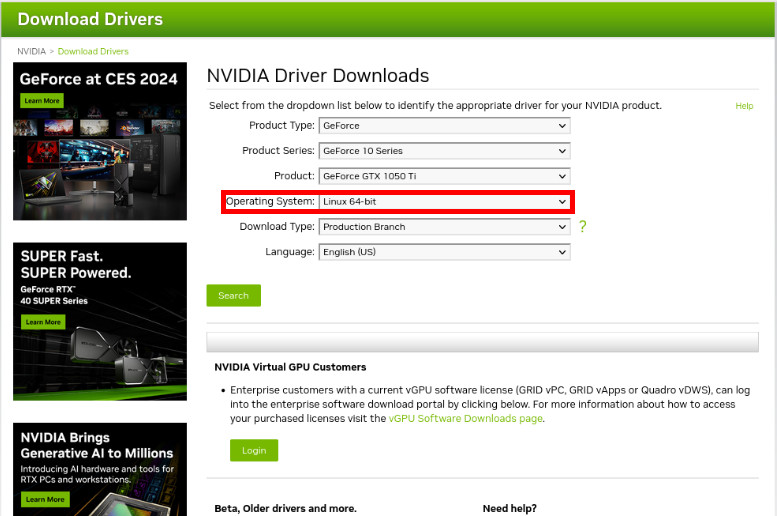Click the green Search button
The width and height of the screenshot is (777, 516).
point(233,295)
